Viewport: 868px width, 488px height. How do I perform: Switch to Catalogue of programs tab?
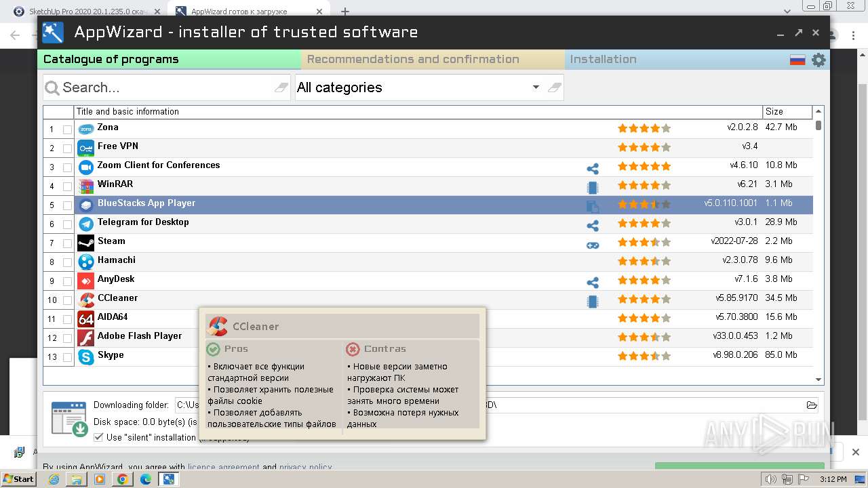(169, 60)
